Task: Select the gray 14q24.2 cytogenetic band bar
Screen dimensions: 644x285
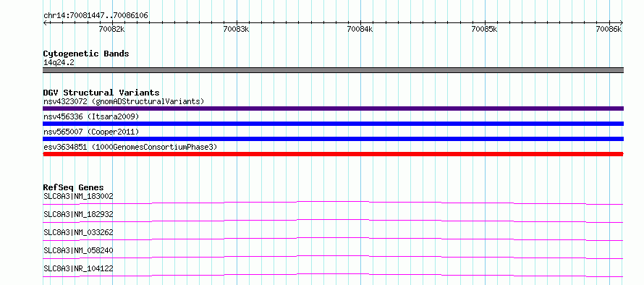Action: pyautogui.click(x=333, y=70)
